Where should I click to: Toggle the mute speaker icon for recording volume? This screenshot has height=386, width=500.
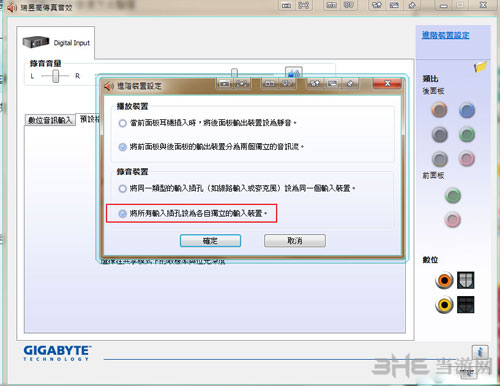[x=294, y=72]
